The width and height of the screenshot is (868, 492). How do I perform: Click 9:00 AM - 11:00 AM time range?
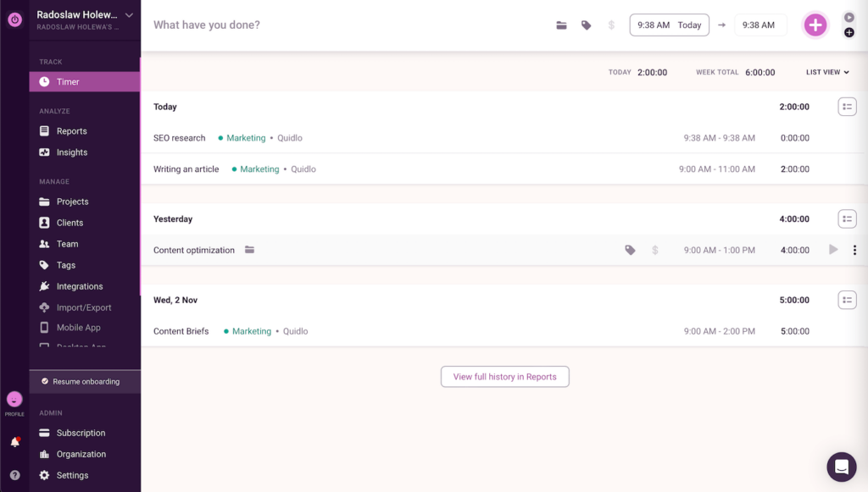[x=717, y=169]
